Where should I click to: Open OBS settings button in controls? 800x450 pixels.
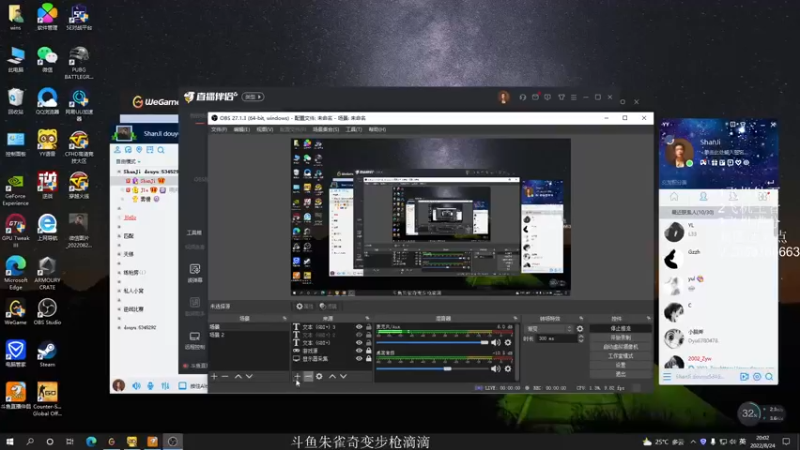click(x=620, y=365)
